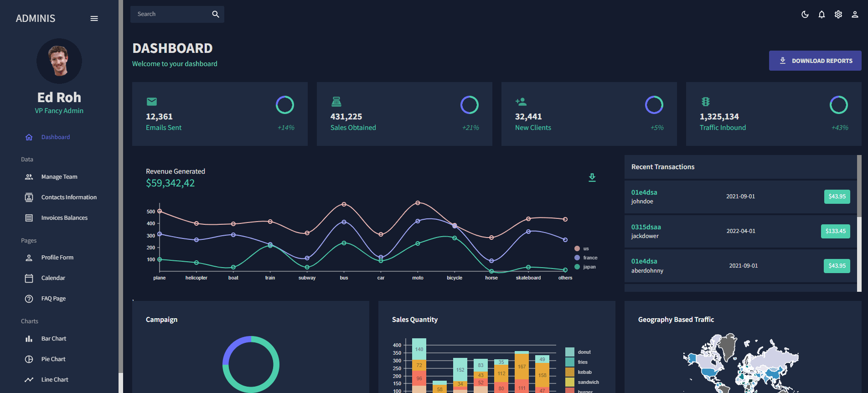
Task: Click the Pie Chart icon in sidebar
Action: [29, 359]
